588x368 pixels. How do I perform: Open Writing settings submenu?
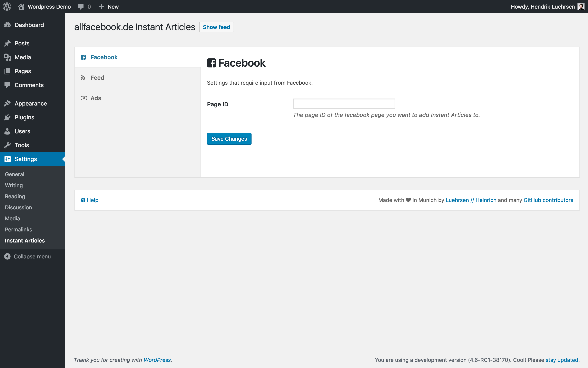click(x=14, y=185)
